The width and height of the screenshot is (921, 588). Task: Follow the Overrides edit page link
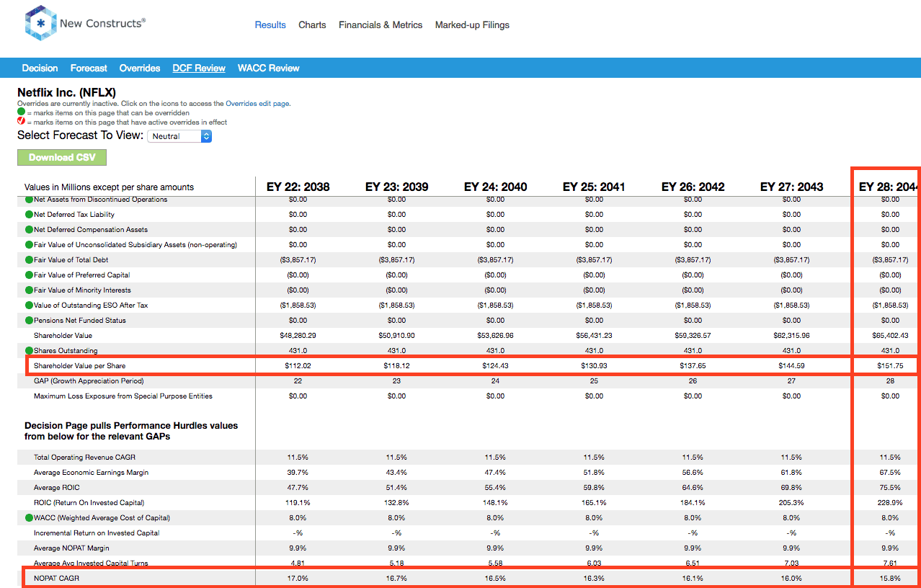[258, 104]
